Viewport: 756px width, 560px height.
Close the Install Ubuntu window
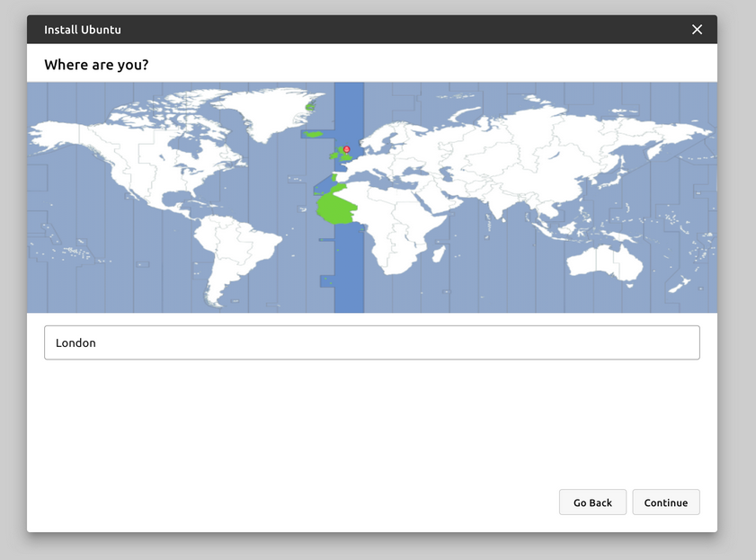[697, 30]
